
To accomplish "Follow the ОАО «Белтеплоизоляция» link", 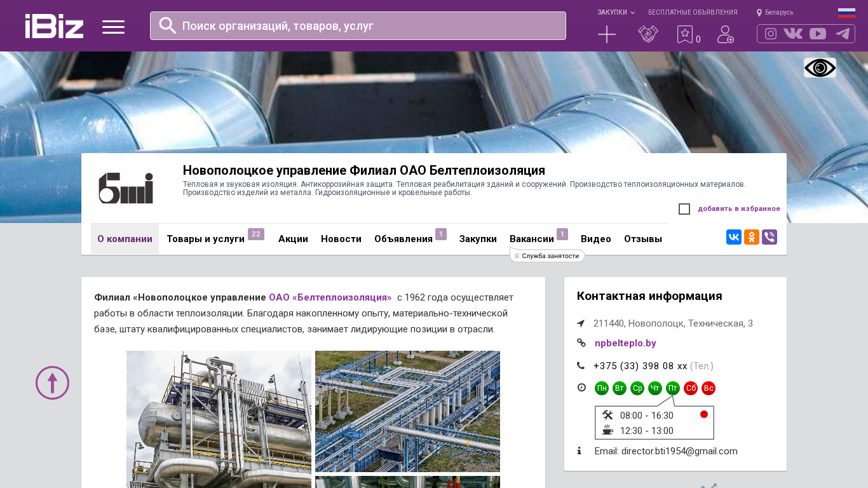I will (330, 297).
